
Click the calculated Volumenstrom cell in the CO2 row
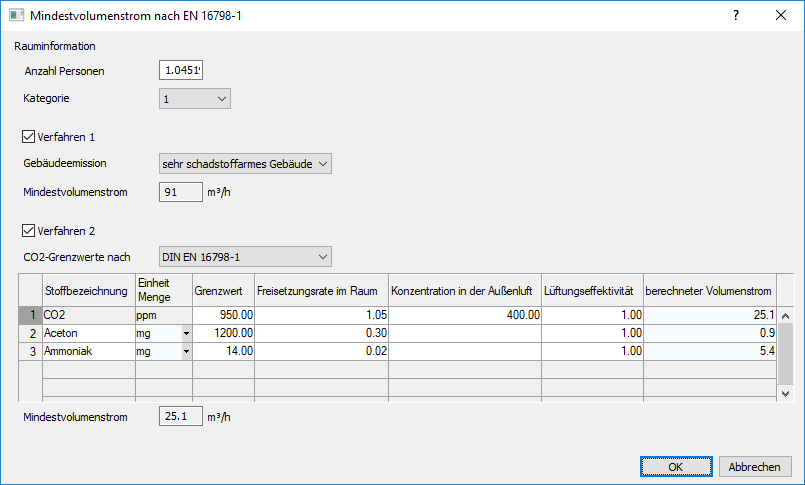click(710, 316)
